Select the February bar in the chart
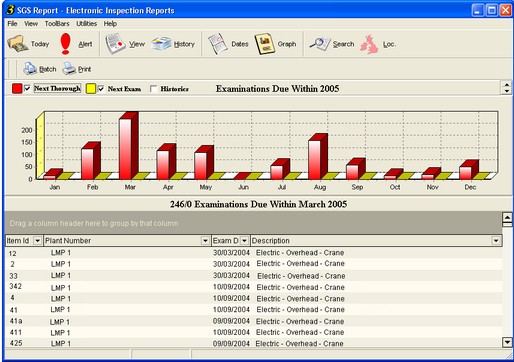Viewport: 514px width, 362px height. (x=91, y=161)
